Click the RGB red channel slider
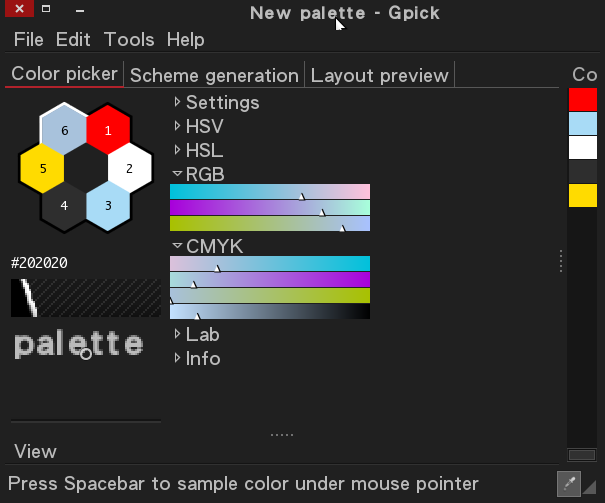The height and width of the screenshot is (503, 605). pyautogui.click(x=270, y=192)
